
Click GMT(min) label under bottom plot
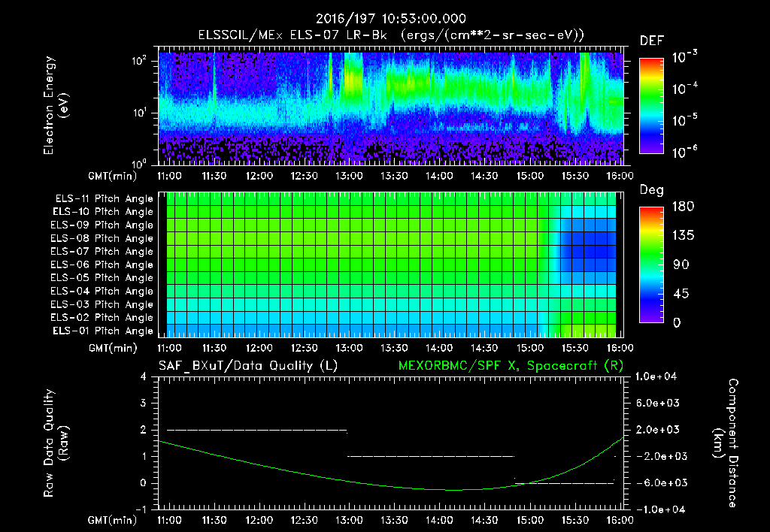click(113, 520)
